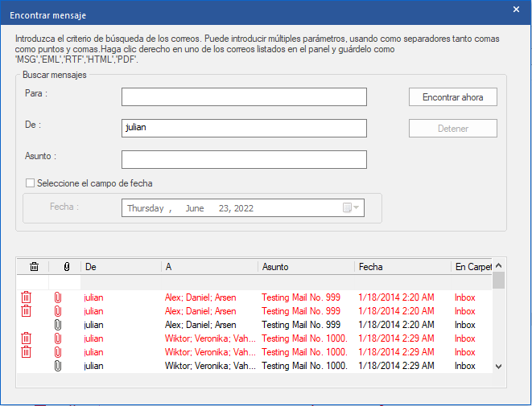Screen dimensions: 532x406
Task: Click the results list scroll-up arrow
Action: (x=498, y=265)
